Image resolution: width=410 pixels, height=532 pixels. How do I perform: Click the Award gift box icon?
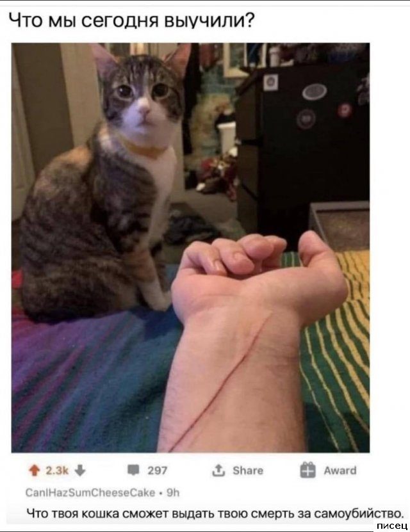click(308, 470)
